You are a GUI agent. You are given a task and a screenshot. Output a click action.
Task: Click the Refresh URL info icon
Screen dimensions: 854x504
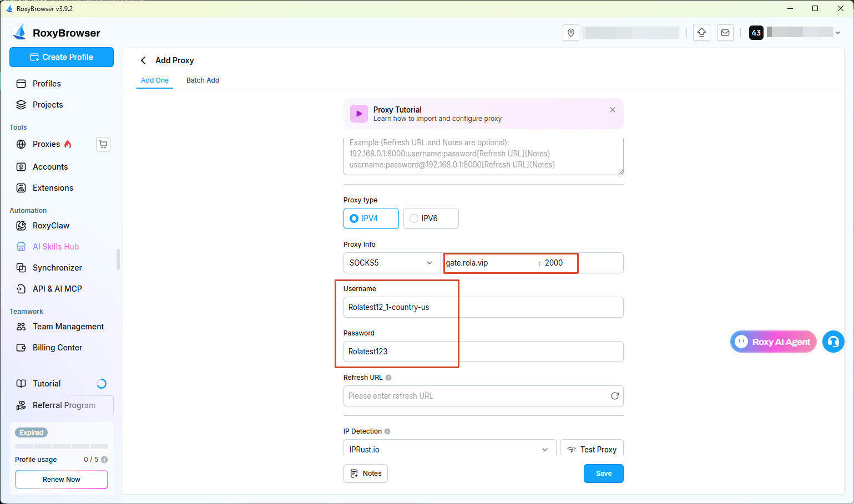(388, 378)
